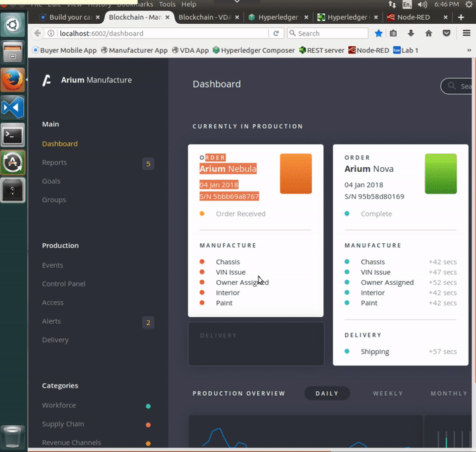Open the Tools menu
This screenshot has width=476, height=452.
coord(167,4)
